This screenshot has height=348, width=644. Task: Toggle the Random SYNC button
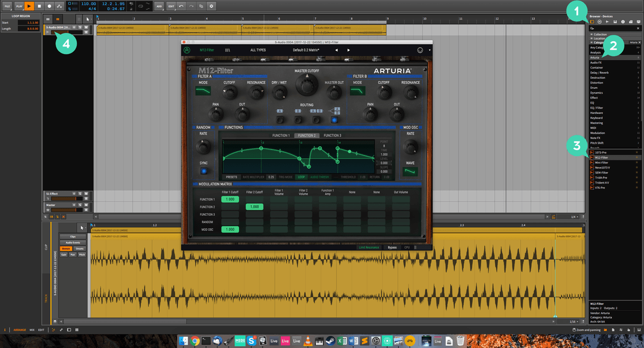click(203, 170)
